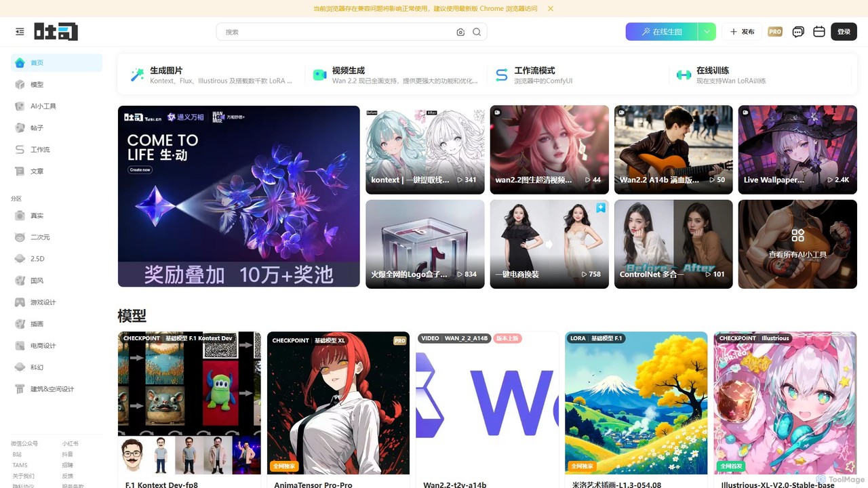Open 关于我们 footer link
This screenshot has height=488, width=868.
coord(23,476)
